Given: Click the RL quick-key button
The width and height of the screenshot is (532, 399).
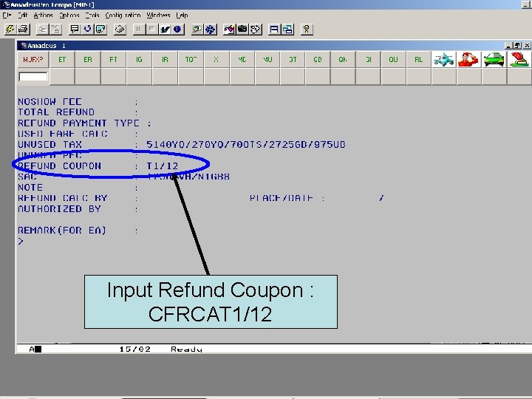Looking at the screenshot, I should pyautogui.click(x=418, y=59).
